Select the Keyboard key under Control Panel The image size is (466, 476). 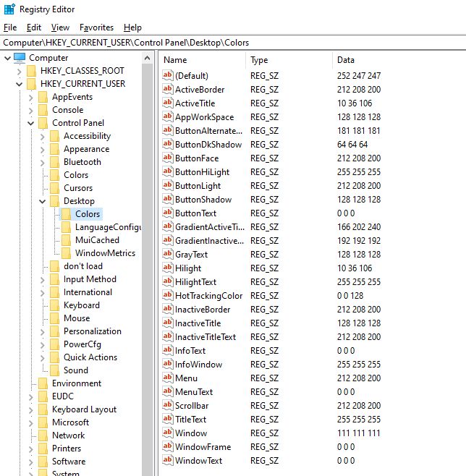81,305
